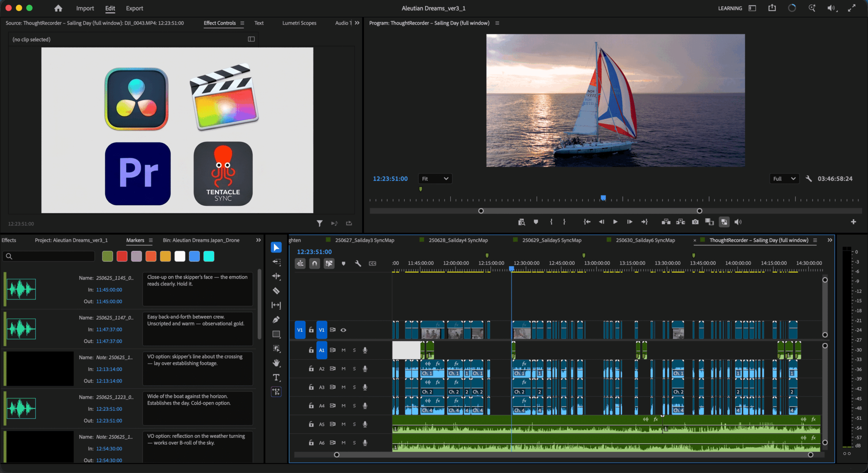
Task: Toggle lock on track A5
Action: tap(311, 424)
